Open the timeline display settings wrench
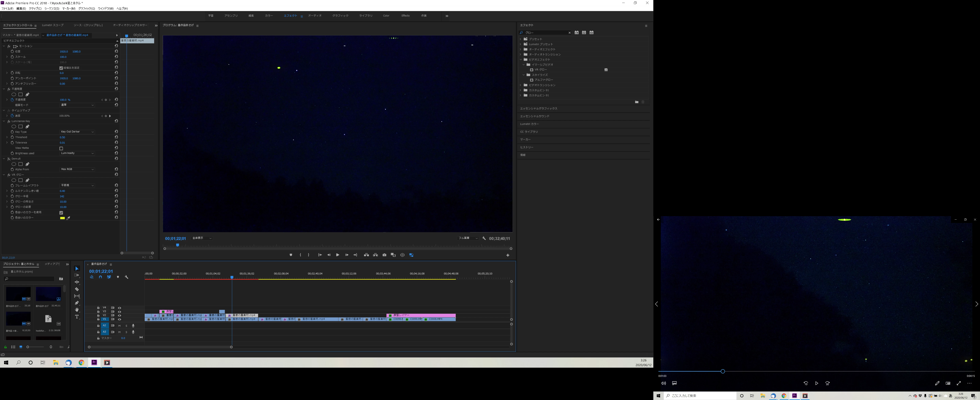 127,277
